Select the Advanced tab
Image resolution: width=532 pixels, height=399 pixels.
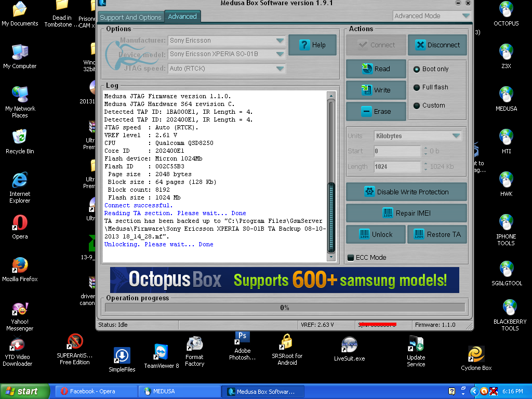[182, 16]
